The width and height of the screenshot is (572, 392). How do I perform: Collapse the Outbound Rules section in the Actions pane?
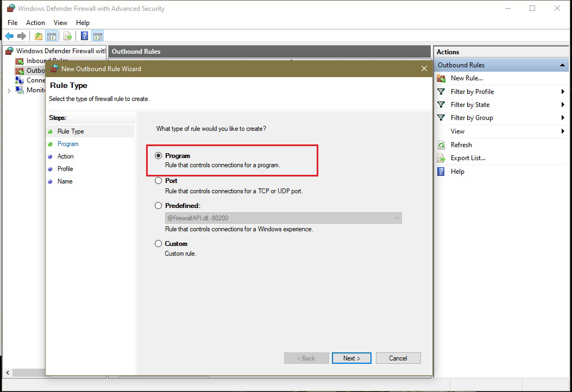pos(563,65)
